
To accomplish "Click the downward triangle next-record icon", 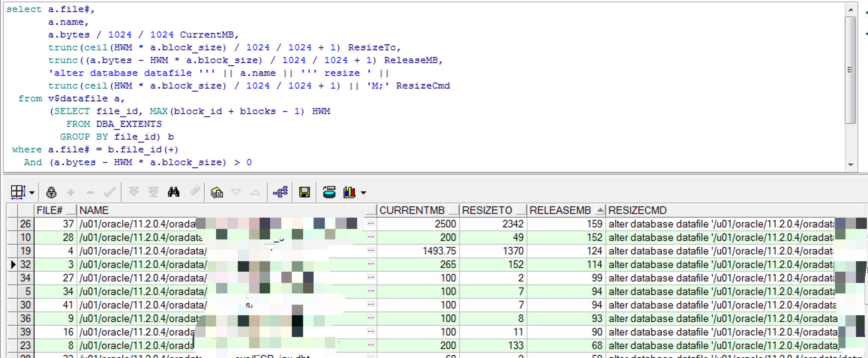I will [x=236, y=193].
